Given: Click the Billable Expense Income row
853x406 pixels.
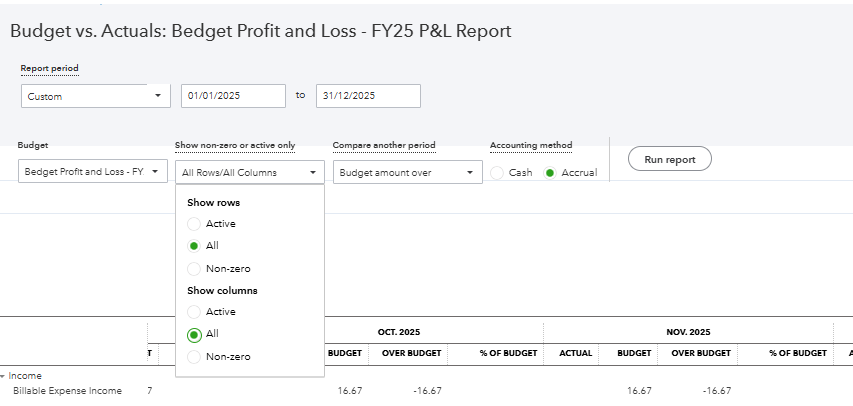Looking at the screenshot, I should click(67, 391).
